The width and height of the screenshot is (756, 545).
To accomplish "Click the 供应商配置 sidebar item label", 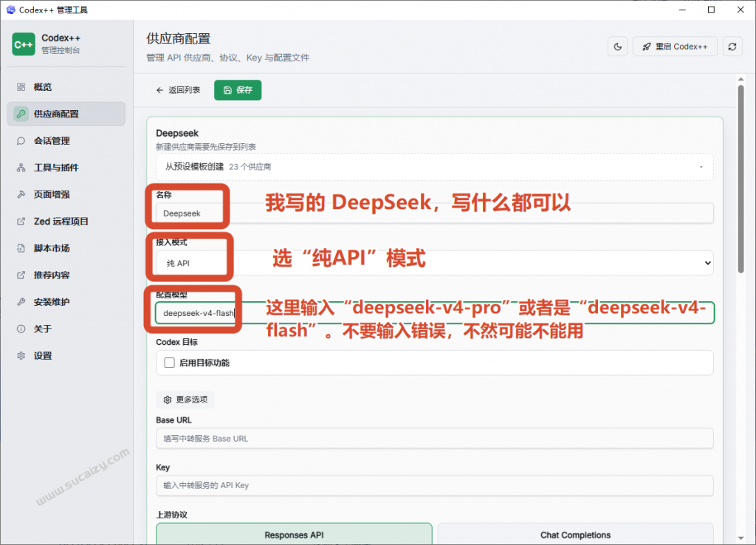I will (x=56, y=114).
